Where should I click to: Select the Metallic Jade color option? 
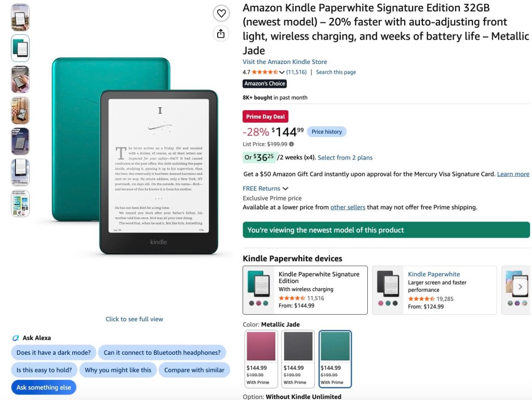[x=335, y=358]
